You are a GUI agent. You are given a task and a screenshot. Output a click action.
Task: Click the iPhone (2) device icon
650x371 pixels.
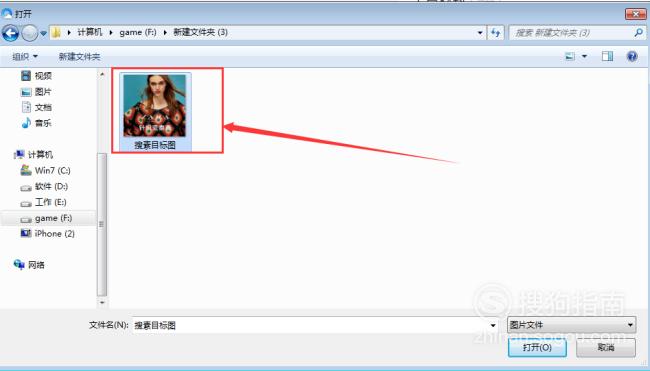(x=26, y=233)
